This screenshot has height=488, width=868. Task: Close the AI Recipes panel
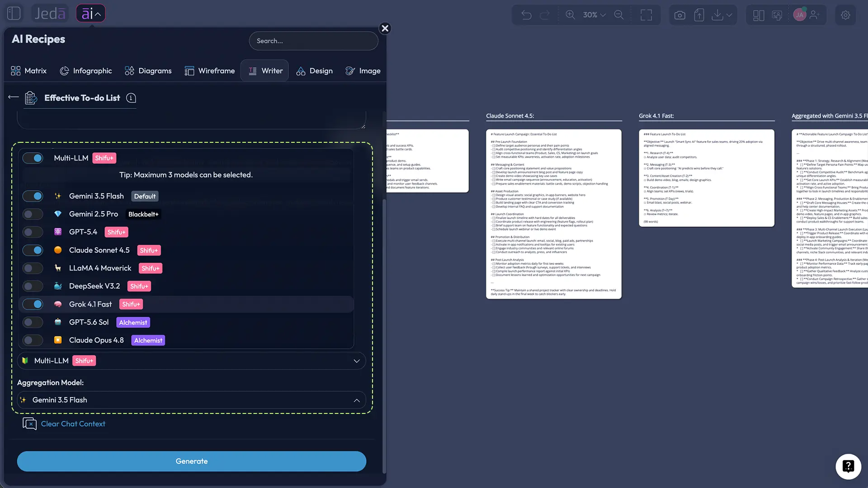[x=385, y=28]
